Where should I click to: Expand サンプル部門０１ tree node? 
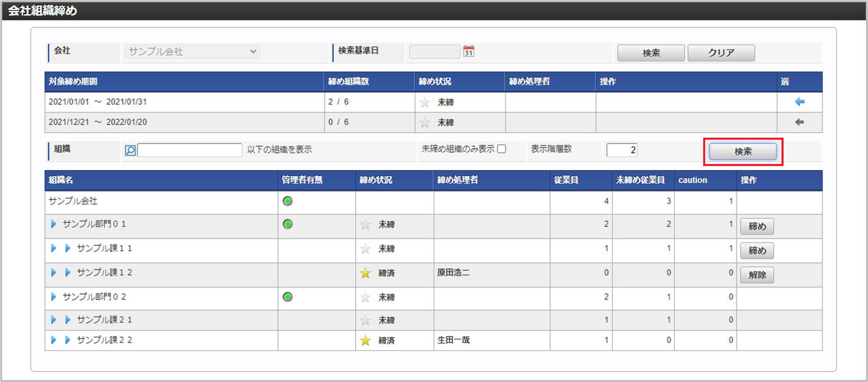54,224
